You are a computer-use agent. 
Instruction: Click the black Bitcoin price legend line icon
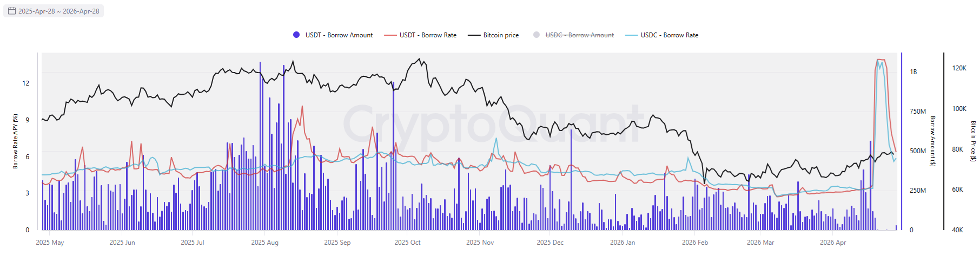point(474,35)
